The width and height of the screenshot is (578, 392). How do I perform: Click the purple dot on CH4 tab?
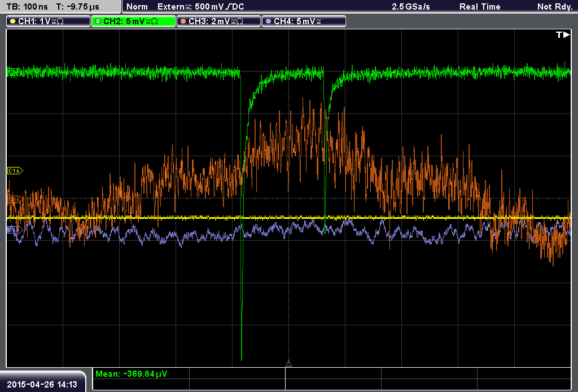268,21
